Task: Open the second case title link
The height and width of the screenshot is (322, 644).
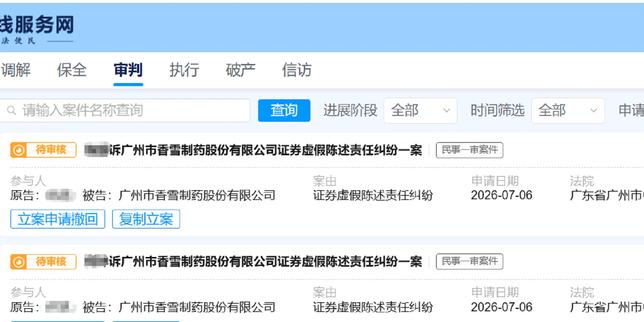Action: coord(253,261)
